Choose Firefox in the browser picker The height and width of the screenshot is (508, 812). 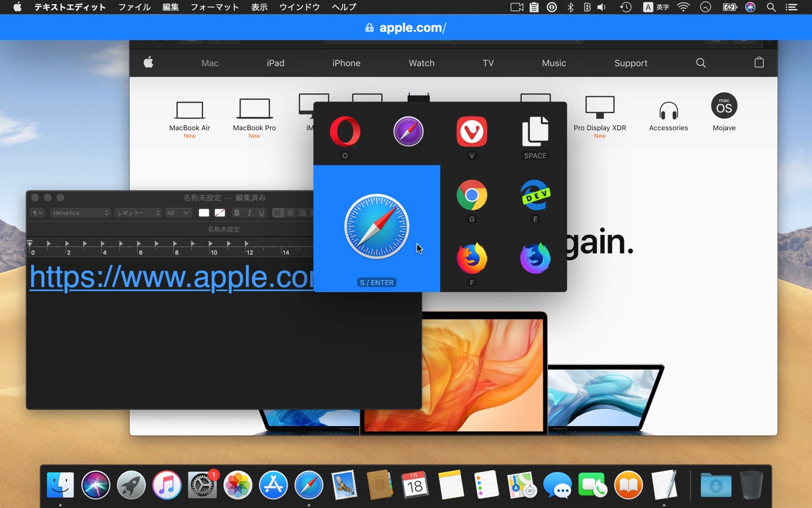[x=472, y=259]
